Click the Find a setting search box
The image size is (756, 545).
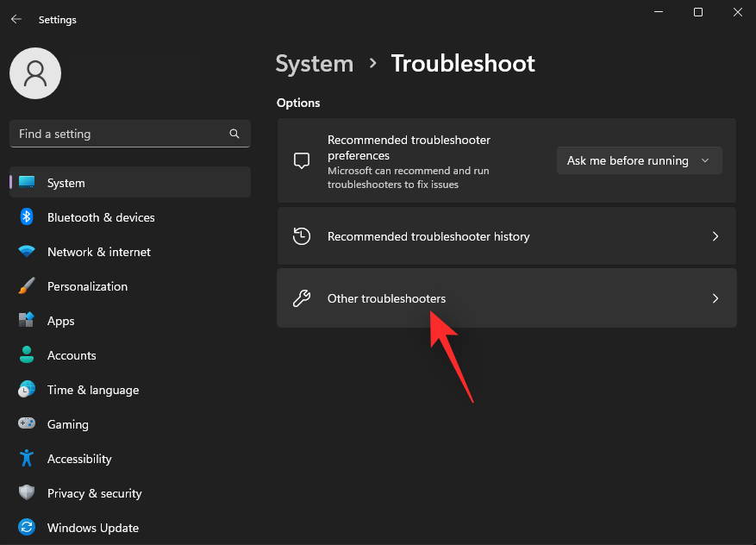pyautogui.click(x=121, y=134)
